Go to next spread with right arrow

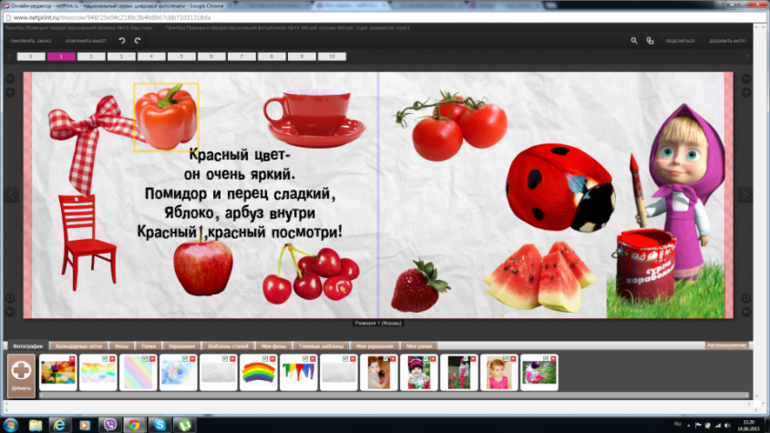click(745, 194)
